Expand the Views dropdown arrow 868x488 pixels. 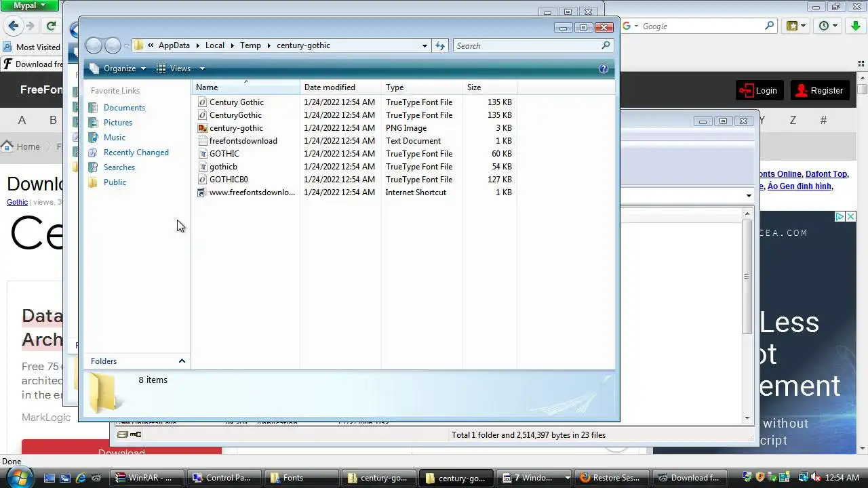pos(201,68)
